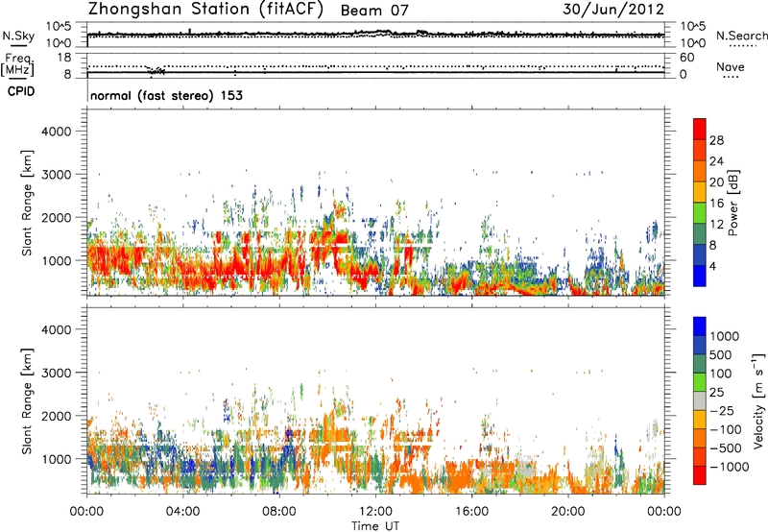The width and height of the screenshot is (768, 532).
Task: Click the blue bottom segment of Power colorbar
Action: [700, 276]
